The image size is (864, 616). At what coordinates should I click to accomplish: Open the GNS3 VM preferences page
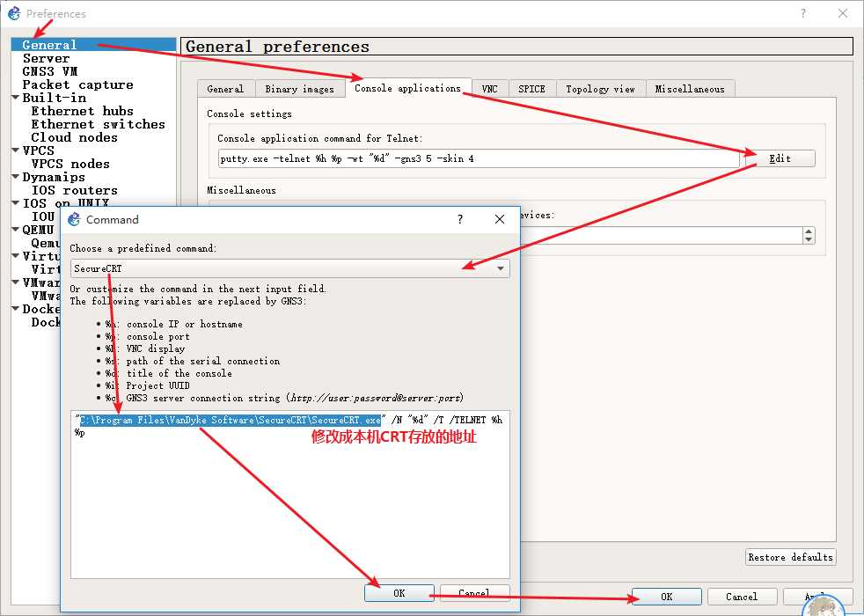tap(50, 71)
